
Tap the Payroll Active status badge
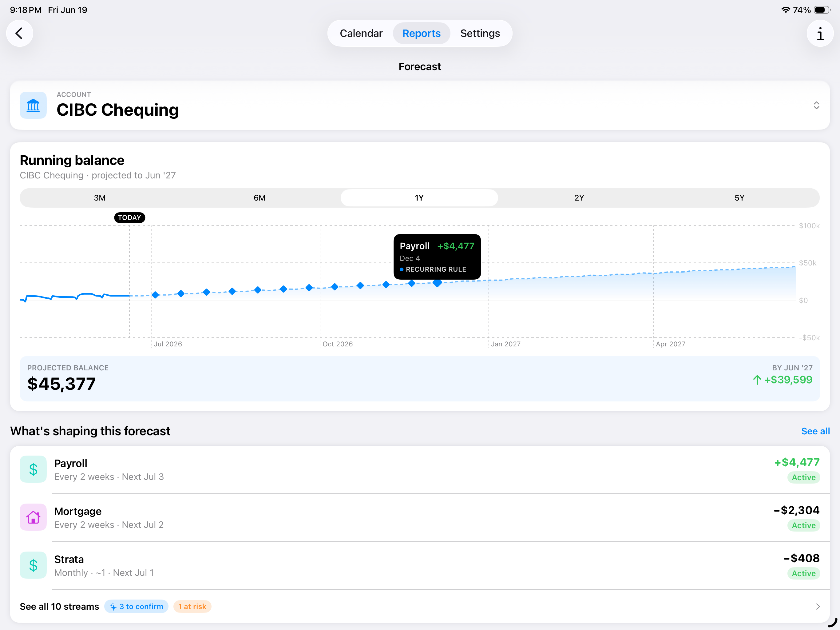(x=803, y=478)
